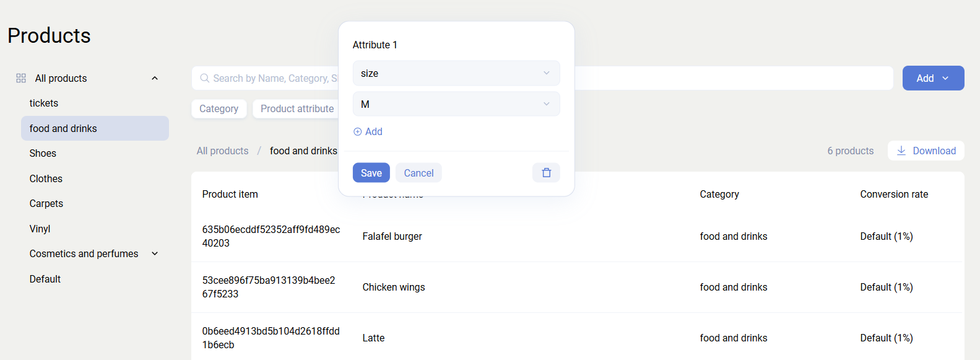Click the grid icon beside All products
The width and height of the screenshot is (980, 360).
[x=21, y=78]
